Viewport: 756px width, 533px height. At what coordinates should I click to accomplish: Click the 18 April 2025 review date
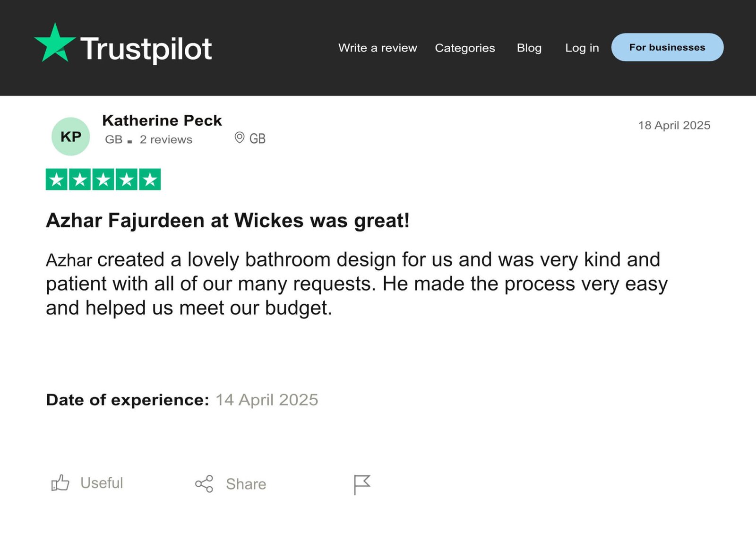(674, 125)
